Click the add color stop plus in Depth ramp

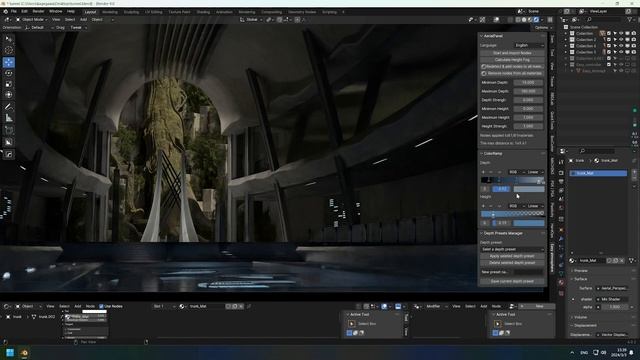tap(484, 172)
